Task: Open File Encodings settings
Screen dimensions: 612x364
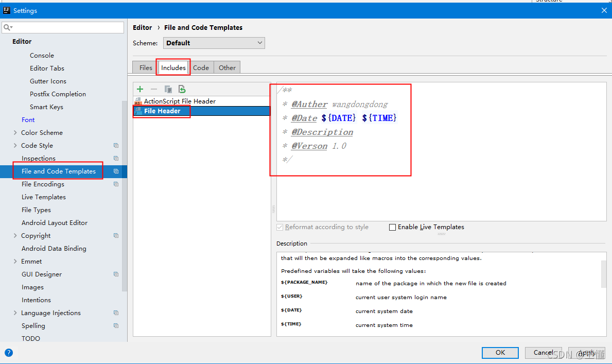Action: pyautogui.click(x=43, y=184)
